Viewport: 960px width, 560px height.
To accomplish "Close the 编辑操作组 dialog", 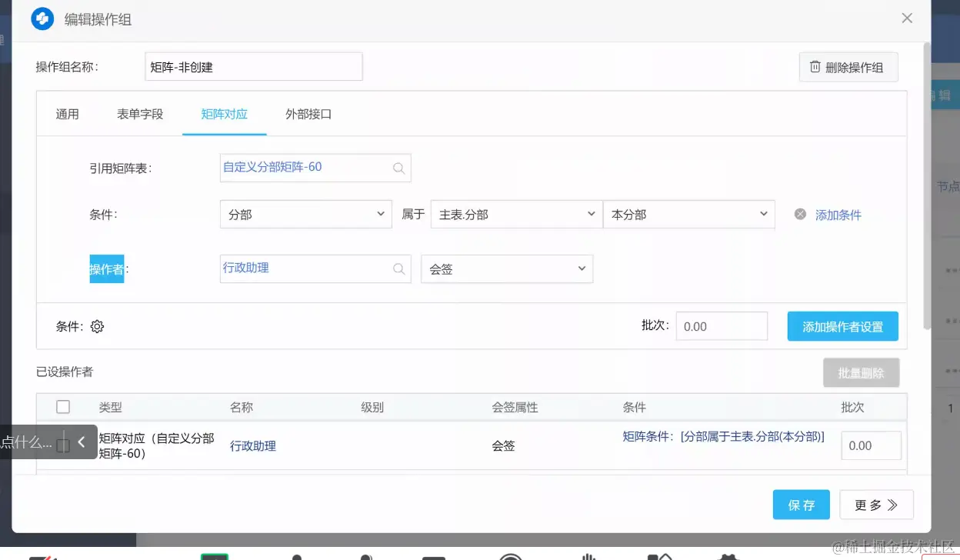I will (x=907, y=18).
